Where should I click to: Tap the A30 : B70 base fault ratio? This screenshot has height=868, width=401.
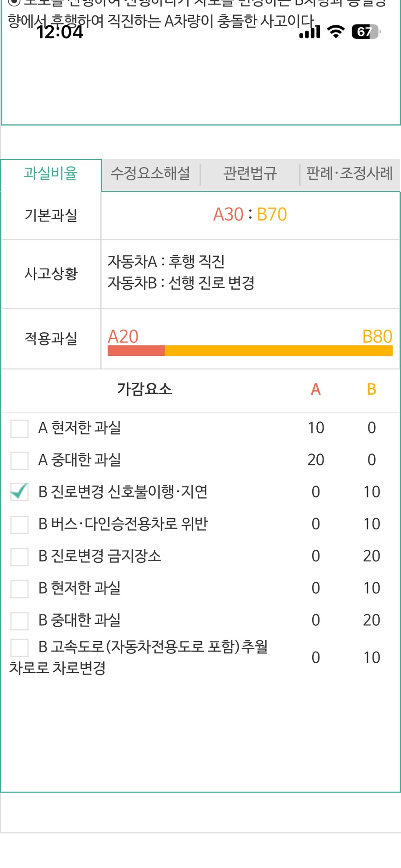[250, 214]
